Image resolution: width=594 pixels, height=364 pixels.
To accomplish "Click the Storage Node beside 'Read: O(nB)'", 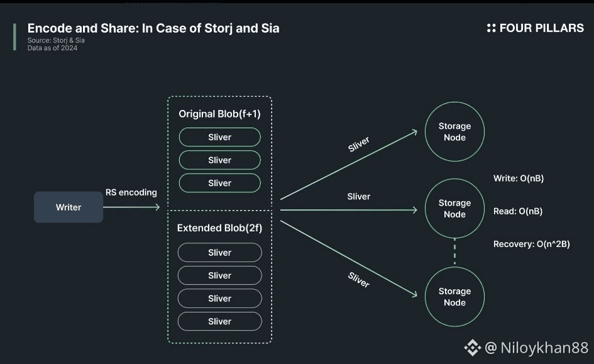I will click(x=454, y=209).
